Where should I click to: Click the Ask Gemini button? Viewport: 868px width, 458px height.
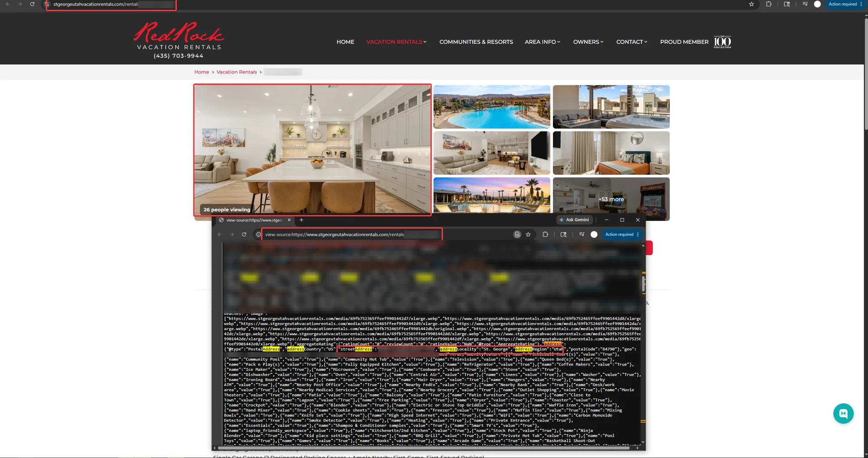click(574, 220)
